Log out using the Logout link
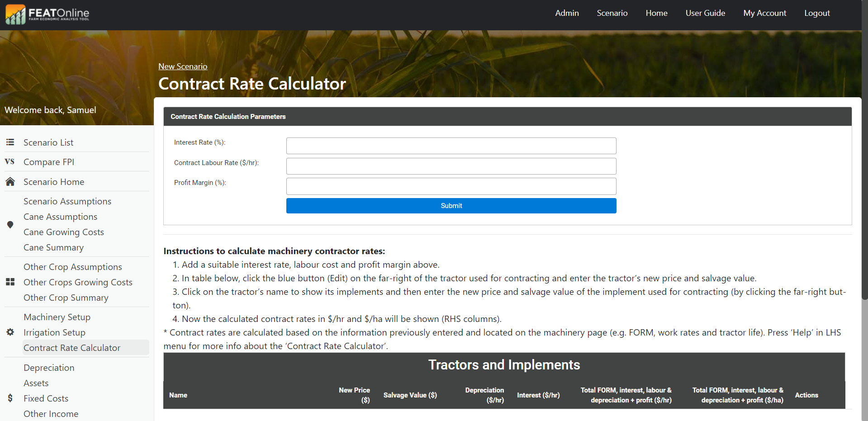 (x=817, y=13)
